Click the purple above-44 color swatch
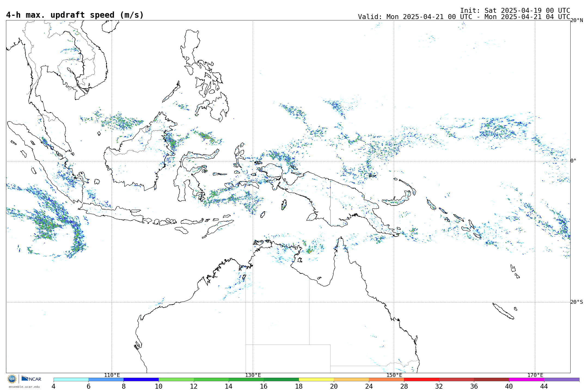This screenshot has width=588, height=390. tap(562, 379)
